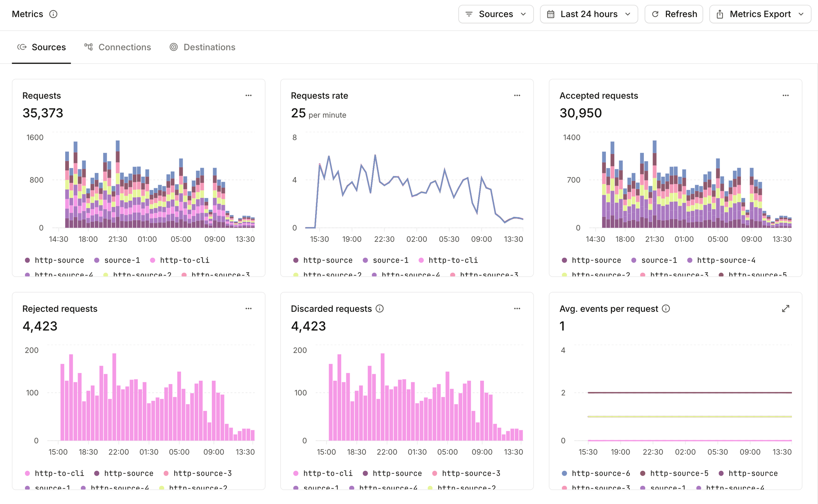The height and width of the screenshot is (504, 818).
Task: Open the Metrics info tooltip icon
Action: tap(53, 14)
